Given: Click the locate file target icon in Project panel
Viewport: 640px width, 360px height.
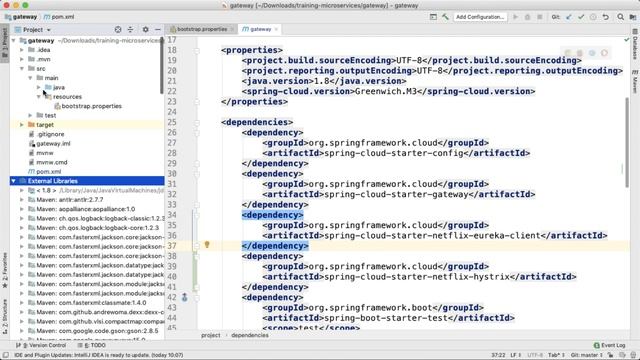Looking at the screenshot, I should pos(118,29).
